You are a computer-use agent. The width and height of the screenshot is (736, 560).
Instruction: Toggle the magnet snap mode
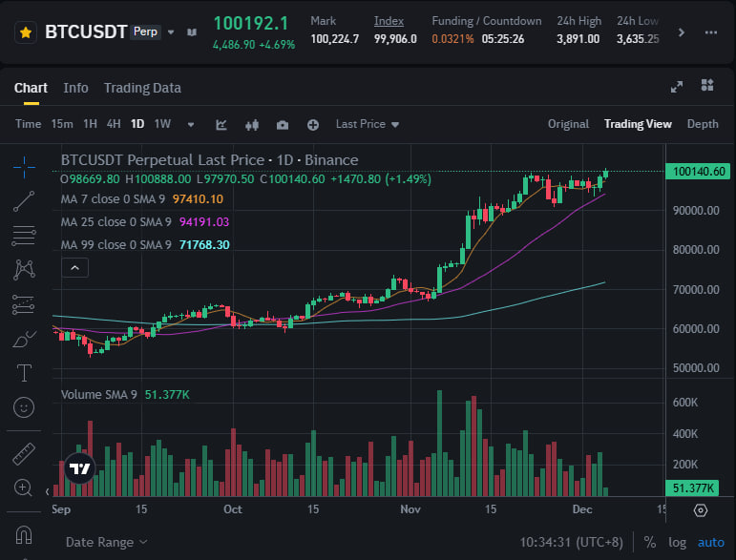pyautogui.click(x=24, y=534)
